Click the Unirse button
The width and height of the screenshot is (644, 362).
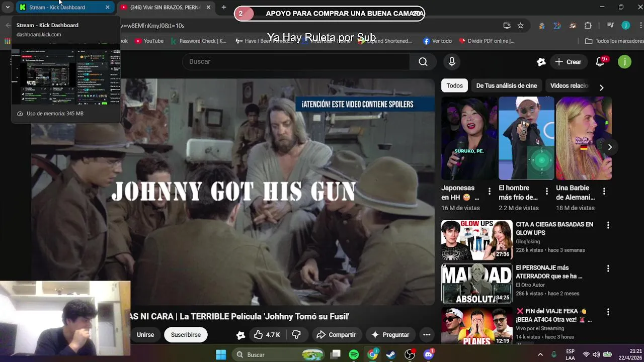[145, 335]
